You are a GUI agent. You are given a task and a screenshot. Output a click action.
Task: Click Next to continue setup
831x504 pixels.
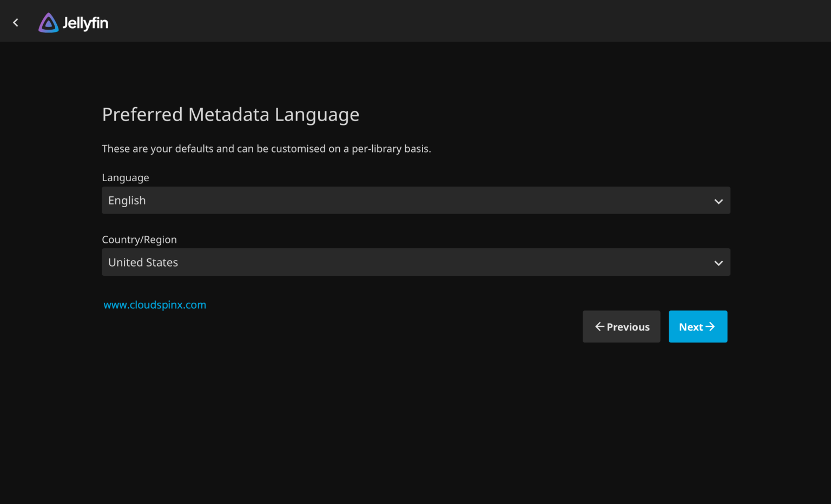pyautogui.click(x=698, y=327)
